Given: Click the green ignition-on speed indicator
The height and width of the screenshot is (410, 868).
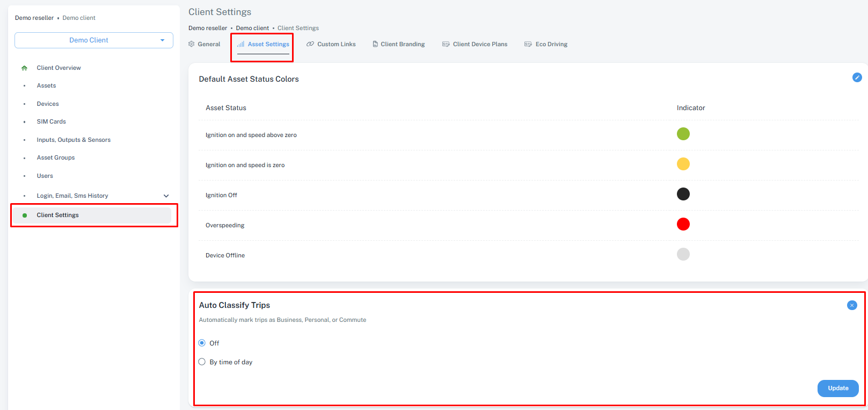Looking at the screenshot, I should [683, 134].
